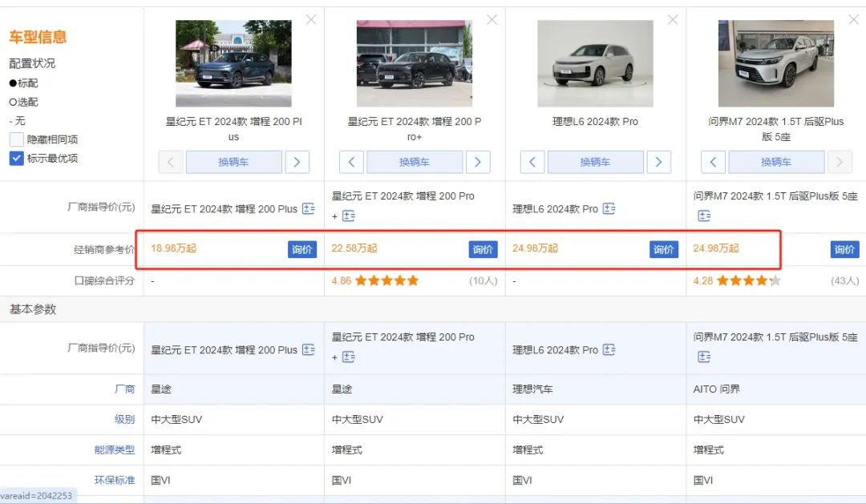Open price calculator icon for 星纪元 ET 200 Plus top row
This screenshot has width=866, height=504.
point(308,208)
